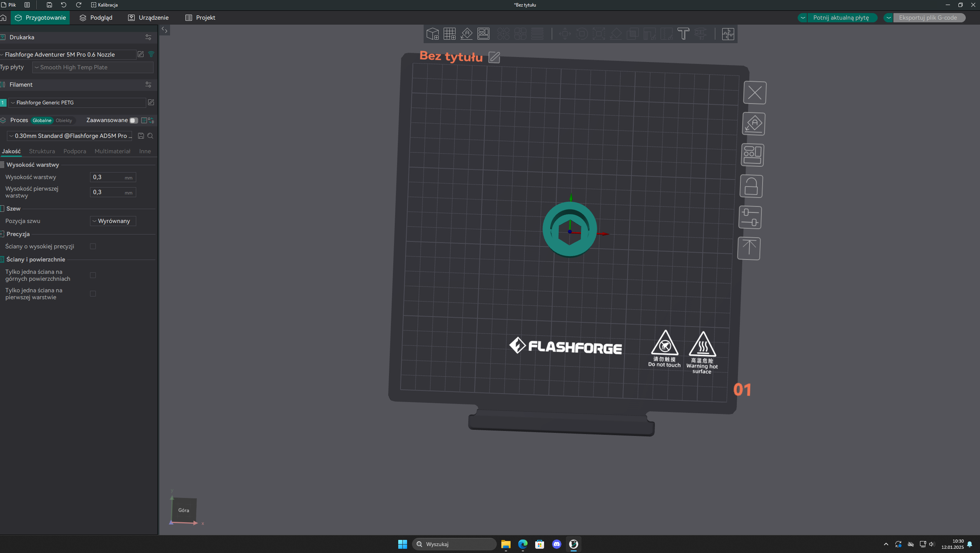This screenshot has width=980, height=553.
Task: Edit plate name pencil icon
Action: [x=494, y=57]
